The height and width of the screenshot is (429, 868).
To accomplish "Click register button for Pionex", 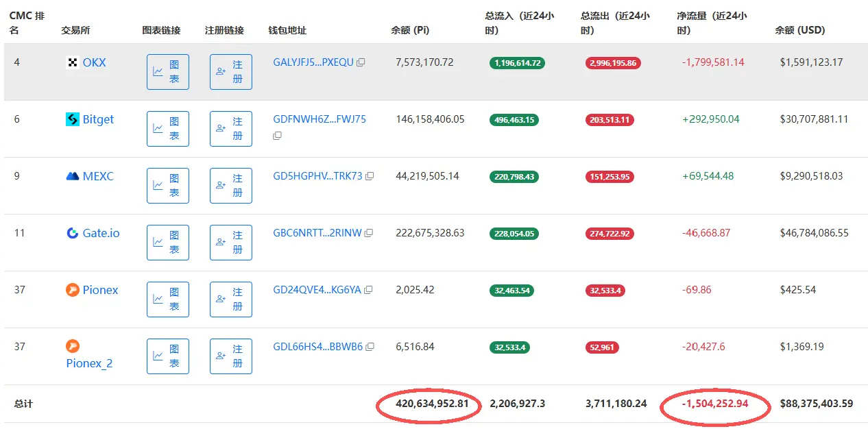I will (231, 299).
